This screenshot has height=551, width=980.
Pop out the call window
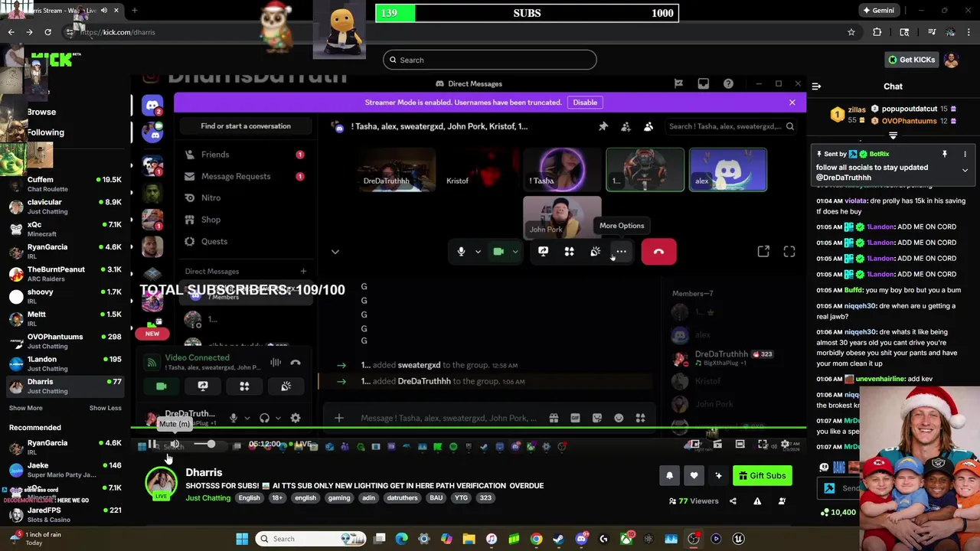763,252
